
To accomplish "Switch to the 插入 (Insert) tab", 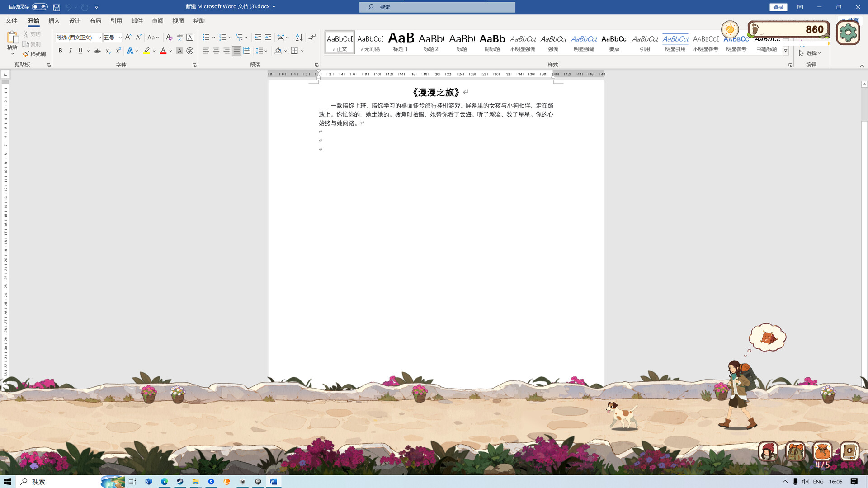I will [x=54, y=21].
